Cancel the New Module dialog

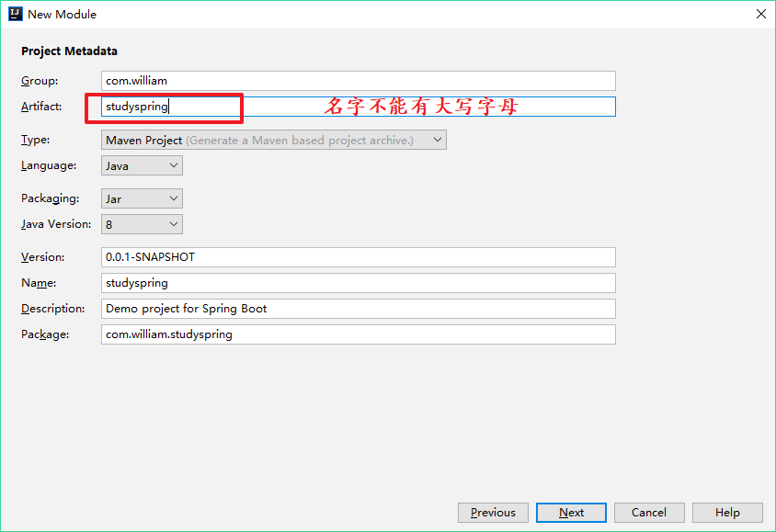[x=649, y=513]
